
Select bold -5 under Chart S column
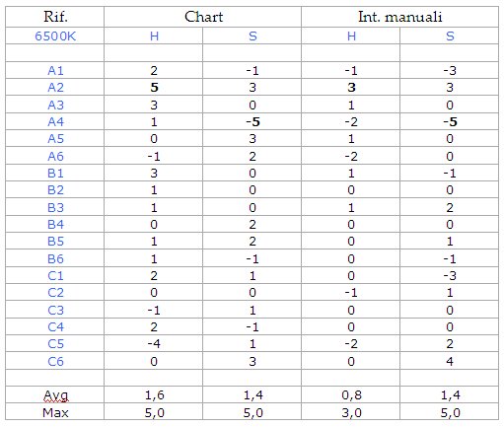pyautogui.click(x=252, y=122)
